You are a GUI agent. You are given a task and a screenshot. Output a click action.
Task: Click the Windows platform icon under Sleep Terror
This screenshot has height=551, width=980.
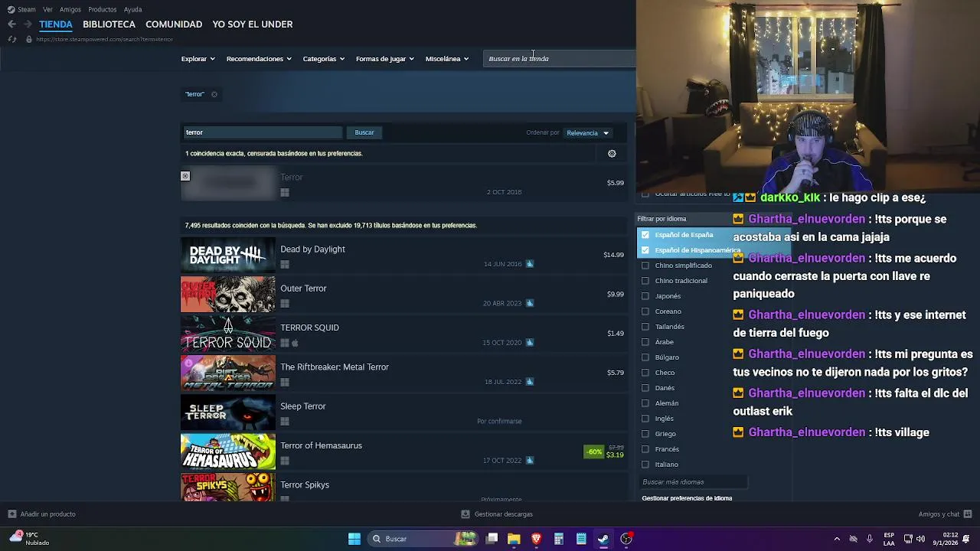[x=285, y=422]
